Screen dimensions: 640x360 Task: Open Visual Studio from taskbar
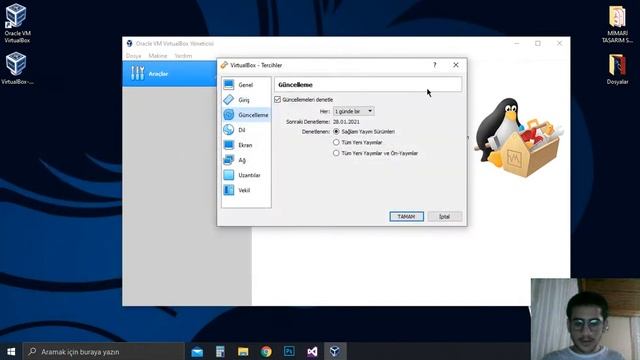coord(312,351)
